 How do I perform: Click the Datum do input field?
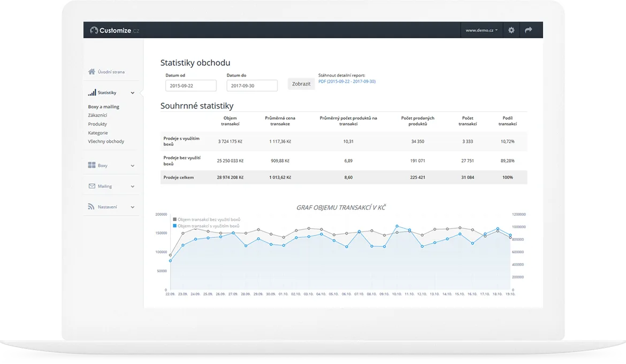(252, 86)
